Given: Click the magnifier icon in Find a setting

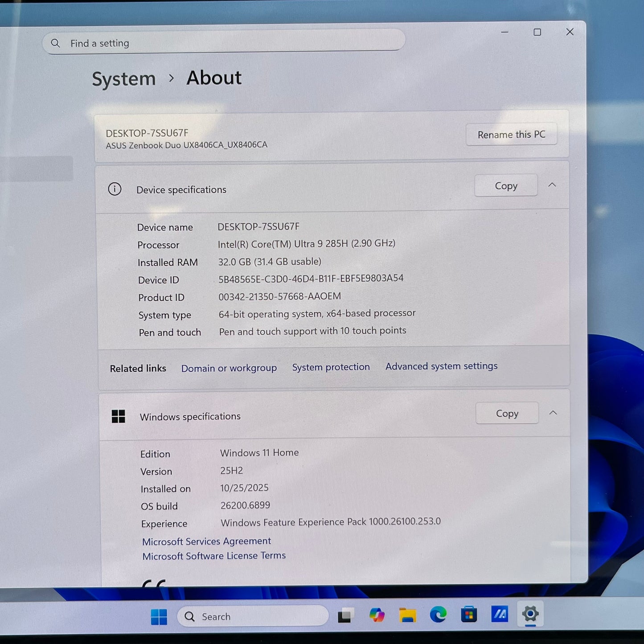Looking at the screenshot, I should point(55,43).
